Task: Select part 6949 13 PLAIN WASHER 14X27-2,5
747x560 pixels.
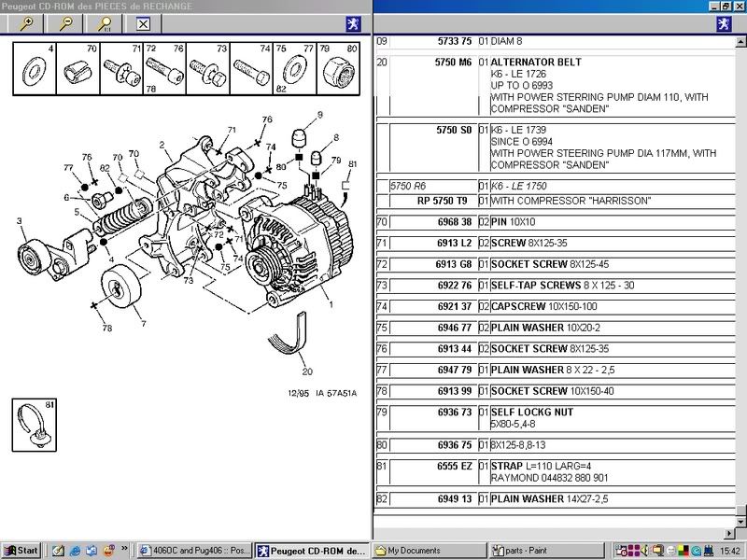Action: 556,499
